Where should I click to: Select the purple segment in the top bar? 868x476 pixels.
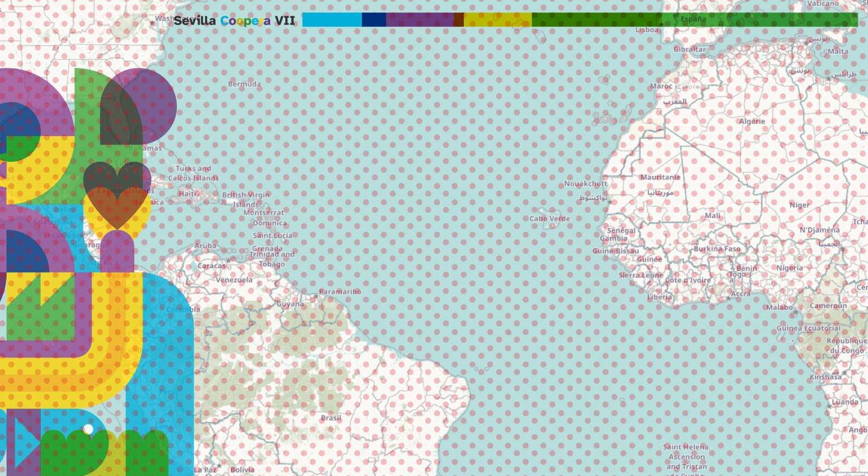point(419,20)
